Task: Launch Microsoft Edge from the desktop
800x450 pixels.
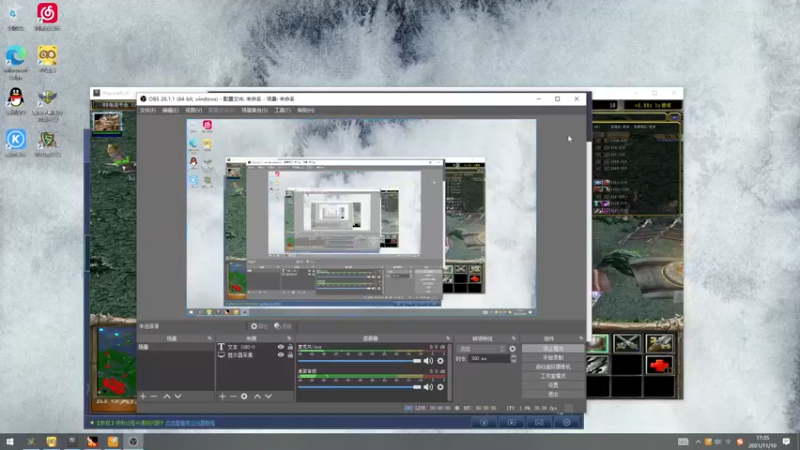Action: (x=15, y=62)
